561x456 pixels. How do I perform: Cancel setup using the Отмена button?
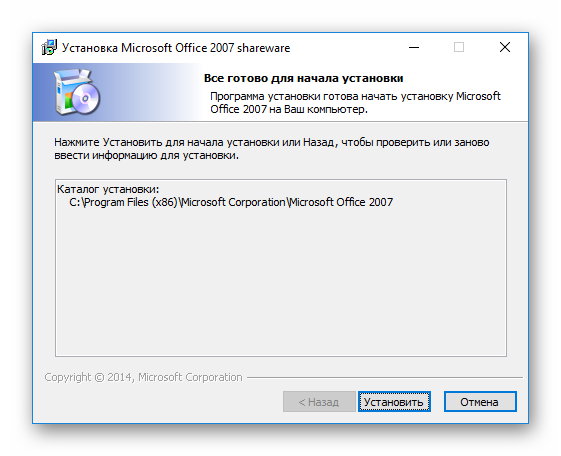(x=480, y=402)
